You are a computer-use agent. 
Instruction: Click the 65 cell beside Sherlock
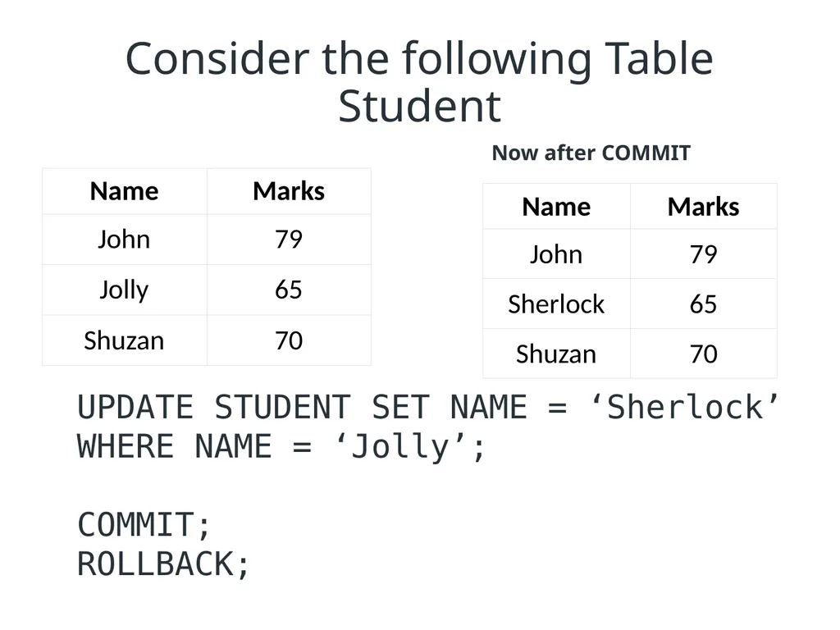tap(703, 304)
